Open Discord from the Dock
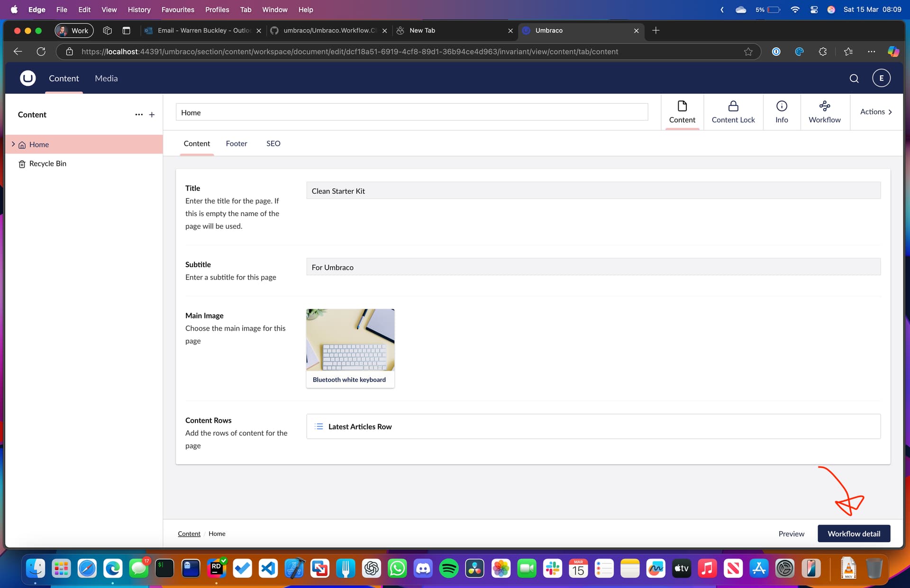 point(423,568)
